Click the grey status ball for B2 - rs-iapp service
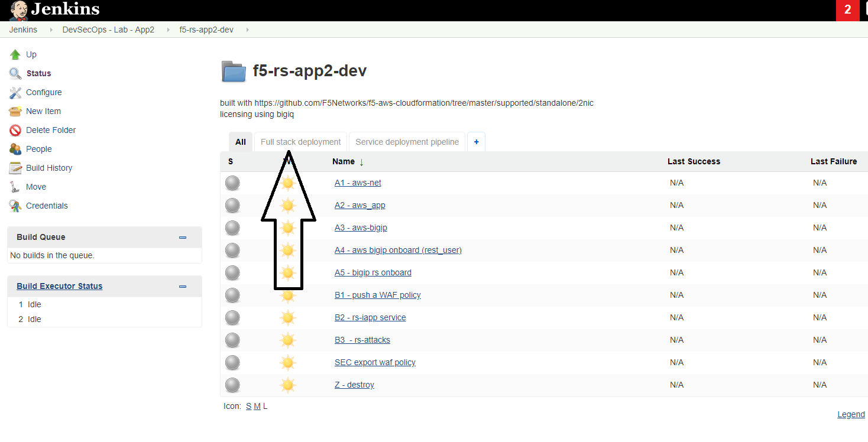 click(x=232, y=317)
